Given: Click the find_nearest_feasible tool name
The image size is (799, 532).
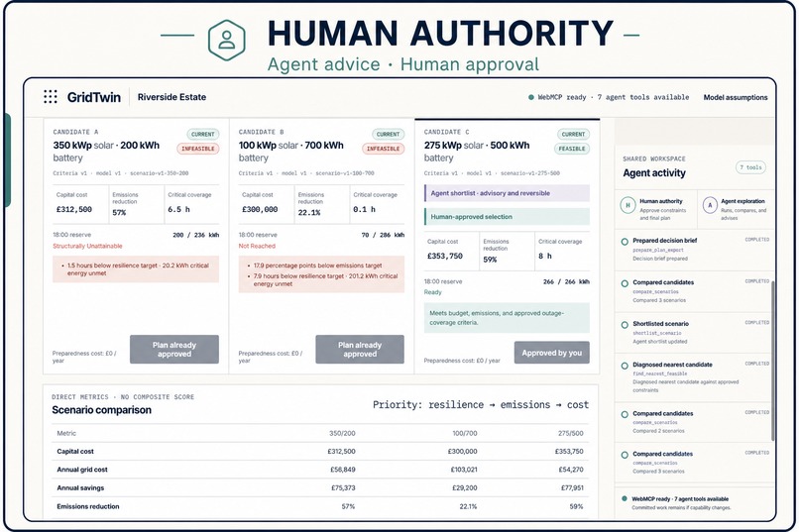Looking at the screenshot, I should [x=660, y=373].
